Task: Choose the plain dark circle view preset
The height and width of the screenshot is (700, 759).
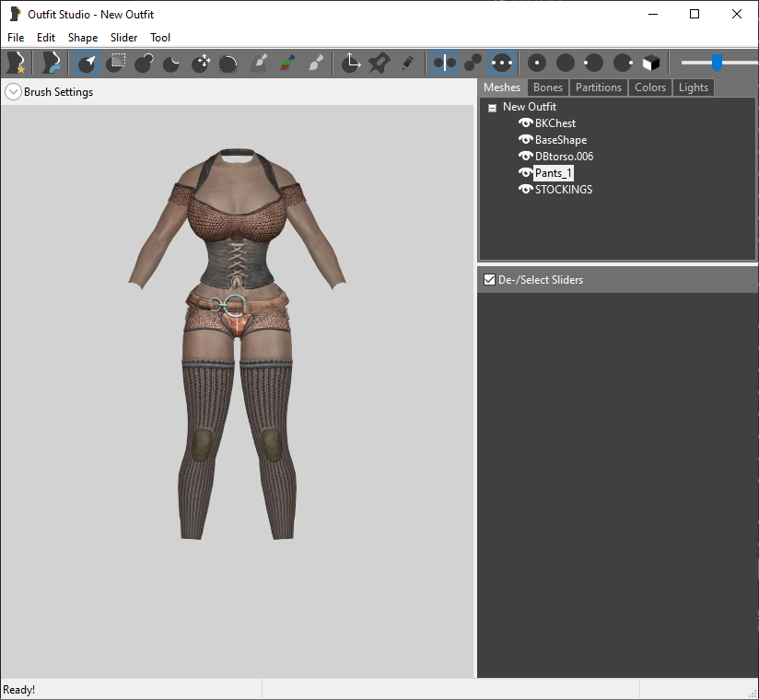Action: [566, 63]
